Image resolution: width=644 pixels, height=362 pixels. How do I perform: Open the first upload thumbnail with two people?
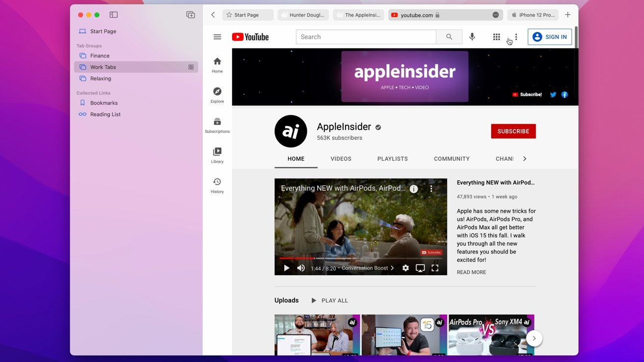317,335
